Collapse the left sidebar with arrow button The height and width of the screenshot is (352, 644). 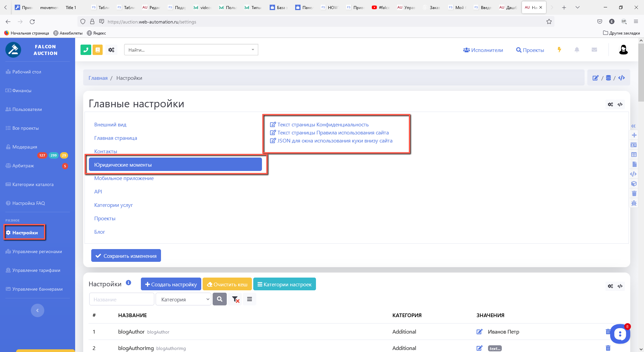pyautogui.click(x=38, y=310)
